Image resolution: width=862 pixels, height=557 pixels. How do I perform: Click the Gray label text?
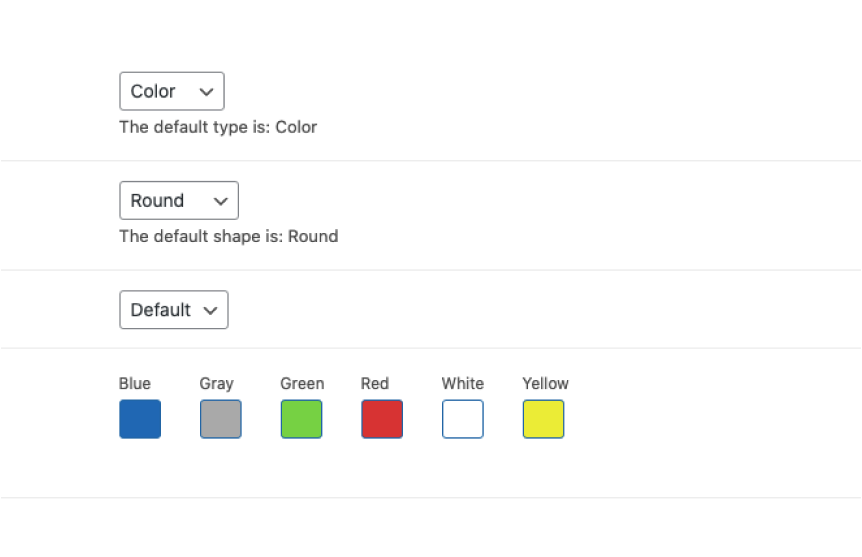[216, 383]
